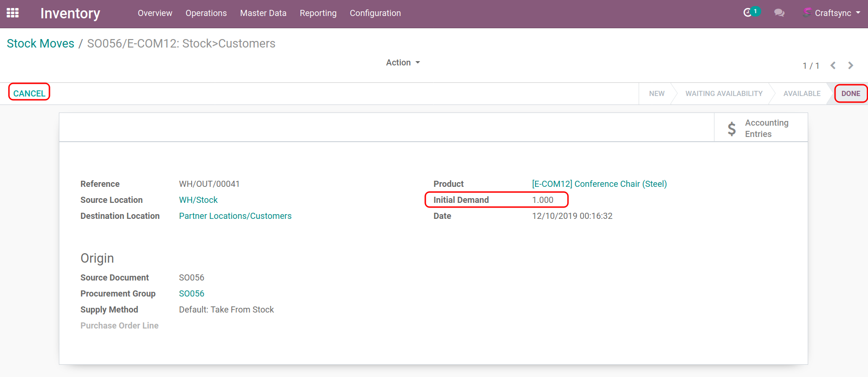Open the WH/Stock source location link
Viewport: 868px width, 377px height.
click(x=198, y=200)
